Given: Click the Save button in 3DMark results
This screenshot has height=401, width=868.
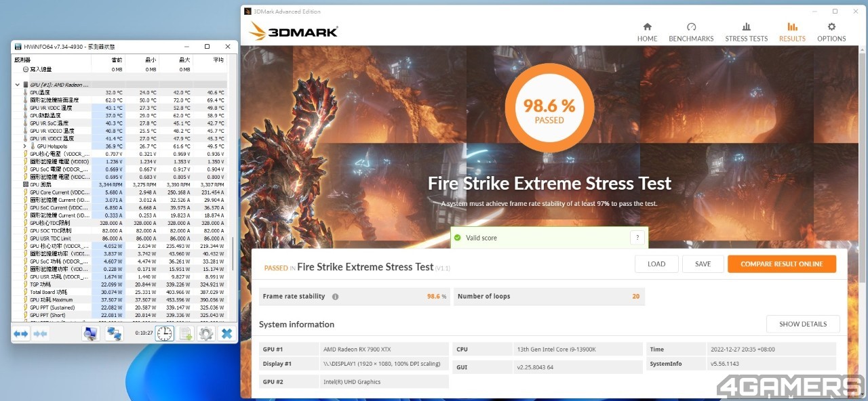Looking at the screenshot, I should (703, 264).
